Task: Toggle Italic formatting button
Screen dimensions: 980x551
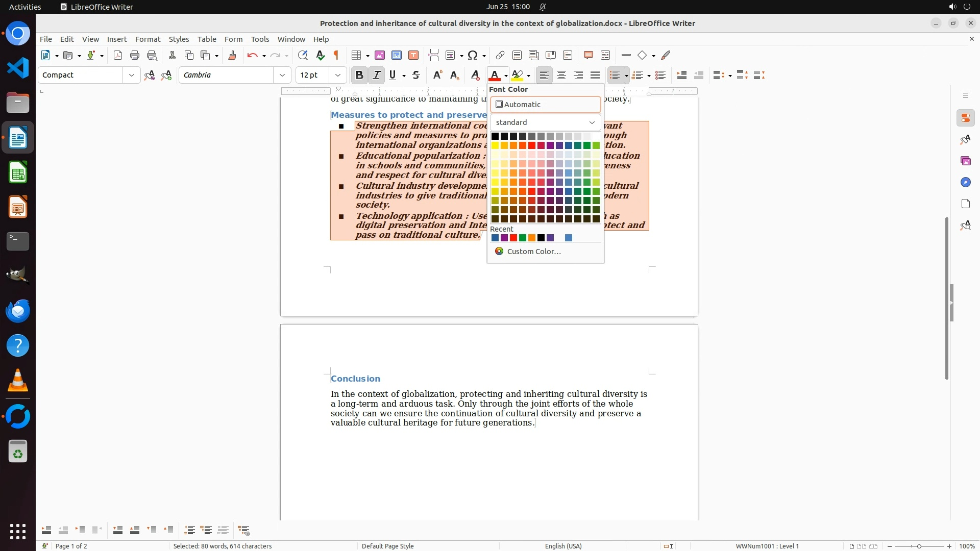Action: (377, 75)
